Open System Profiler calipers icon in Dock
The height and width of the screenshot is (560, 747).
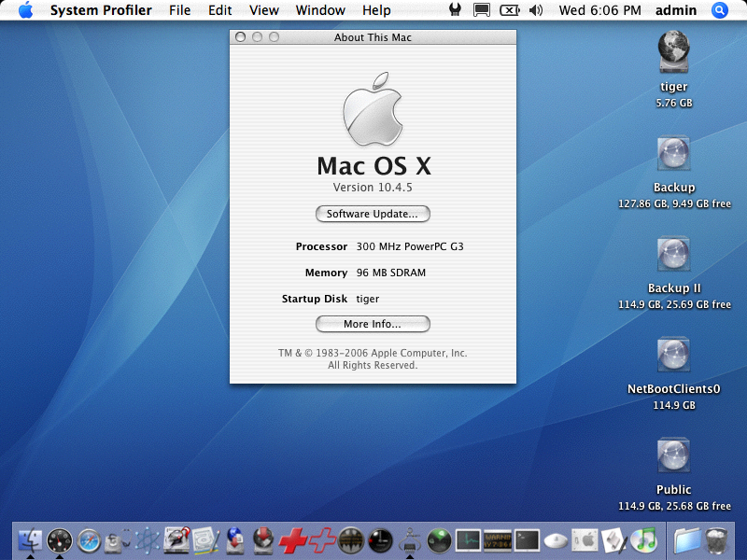pyautogui.click(x=410, y=541)
